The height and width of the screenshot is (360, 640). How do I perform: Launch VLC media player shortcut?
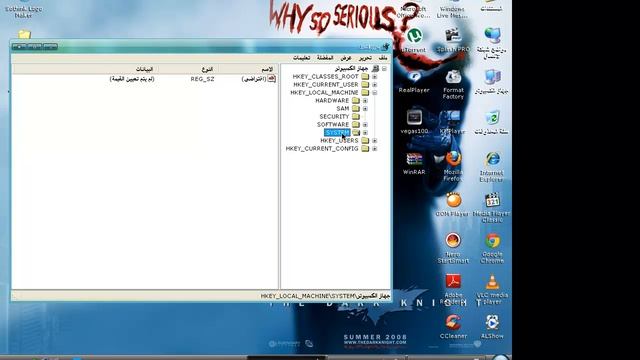pos(492,289)
